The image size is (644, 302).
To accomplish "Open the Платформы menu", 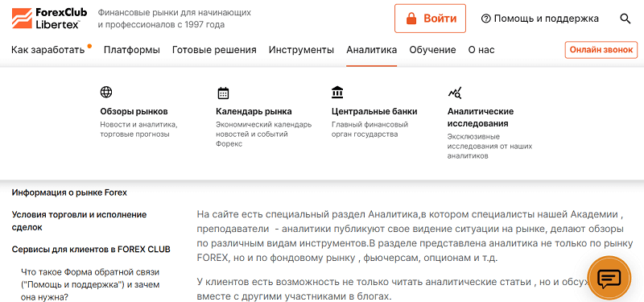I will (132, 50).
